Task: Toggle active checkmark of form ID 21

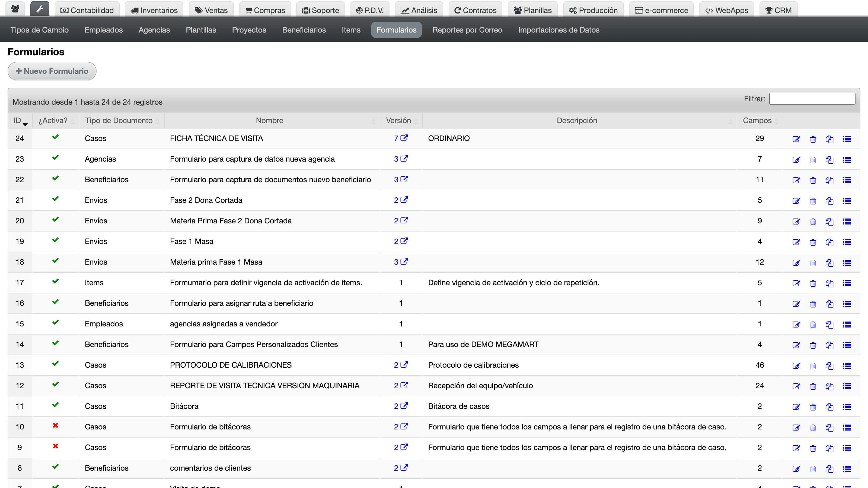Action: (x=56, y=199)
